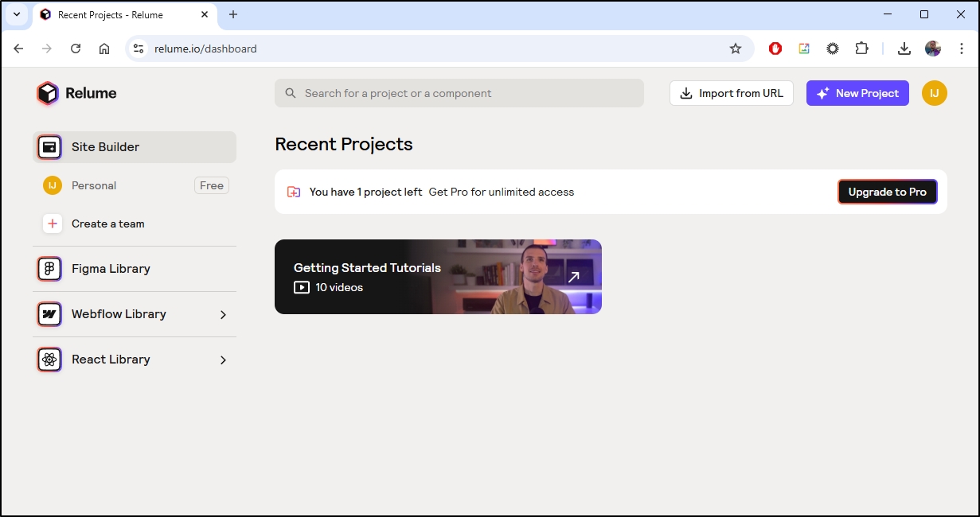Open browser Downloads
Image resolution: width=980 pixels, height=517 pixels.
(904, 49)
